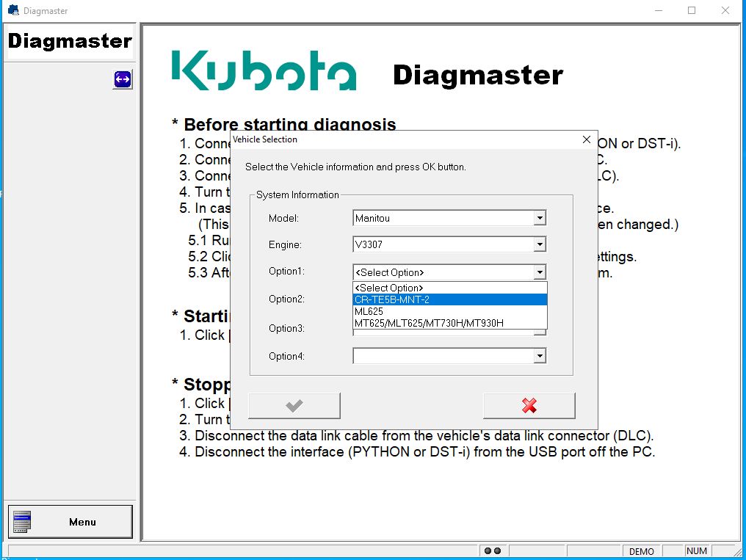Viewport: 746px width, 560px height.
Task: Click the two-dot connection status indicator
Action: 493,551
